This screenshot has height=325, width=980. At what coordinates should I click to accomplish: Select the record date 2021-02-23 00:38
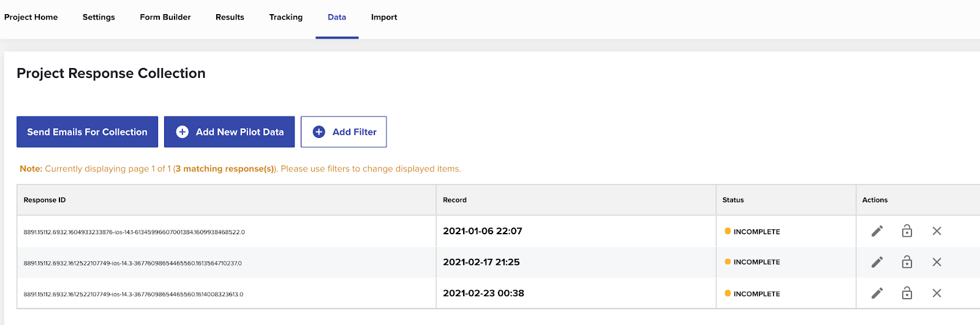tap(483, 293)
